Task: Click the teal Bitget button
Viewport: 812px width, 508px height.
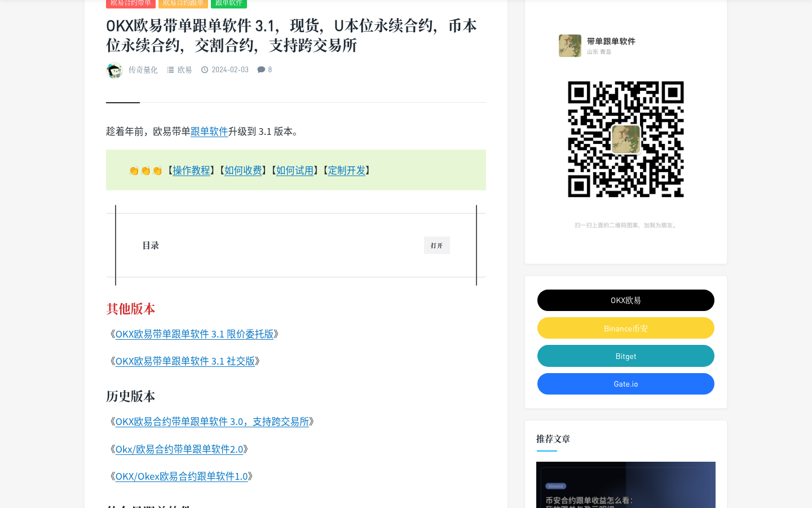Action: point(626,356)
